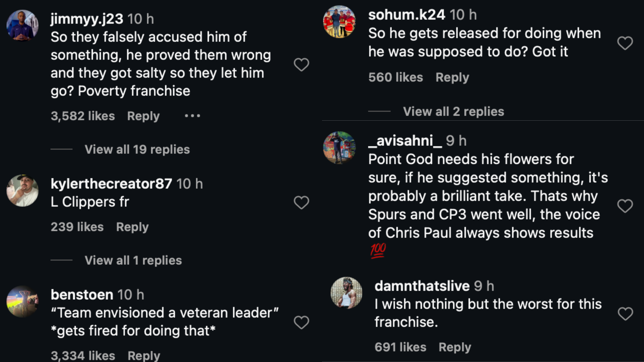Expand 'View all 1 replies' thread
The height and width of the screenshot is (362, 644).
133,260
